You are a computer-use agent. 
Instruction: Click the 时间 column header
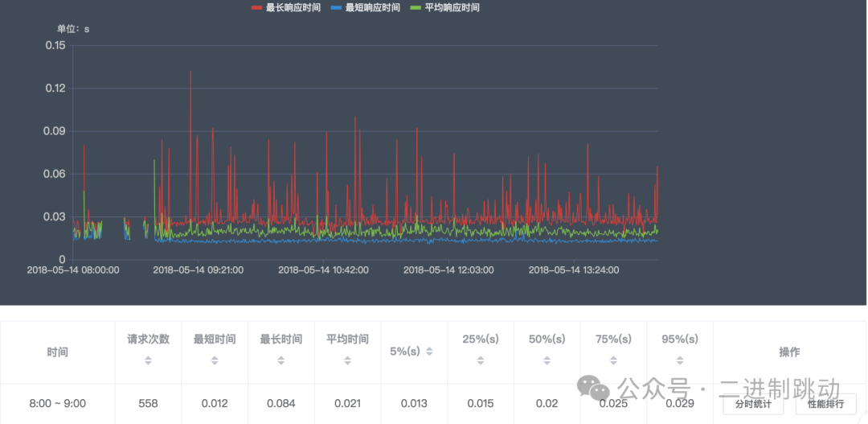[x=57, y=352]
